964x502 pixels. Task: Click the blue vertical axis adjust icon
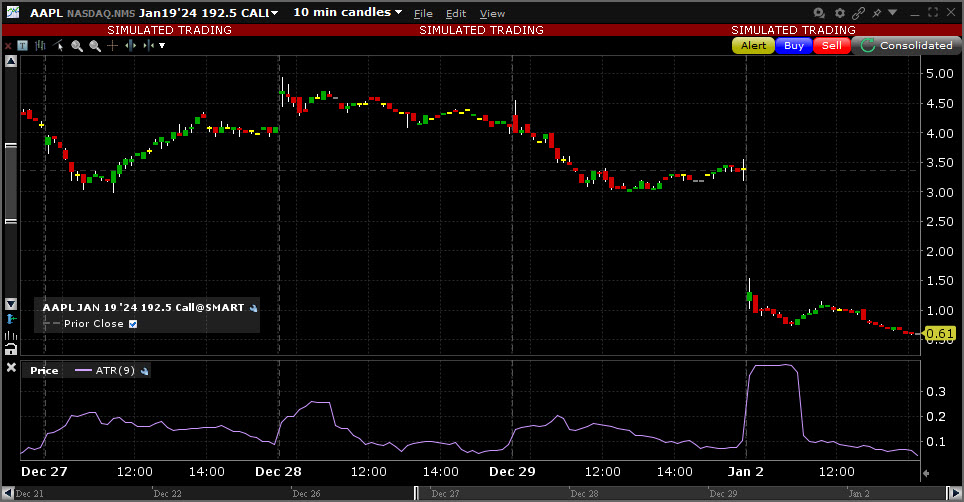pos(11,319)
